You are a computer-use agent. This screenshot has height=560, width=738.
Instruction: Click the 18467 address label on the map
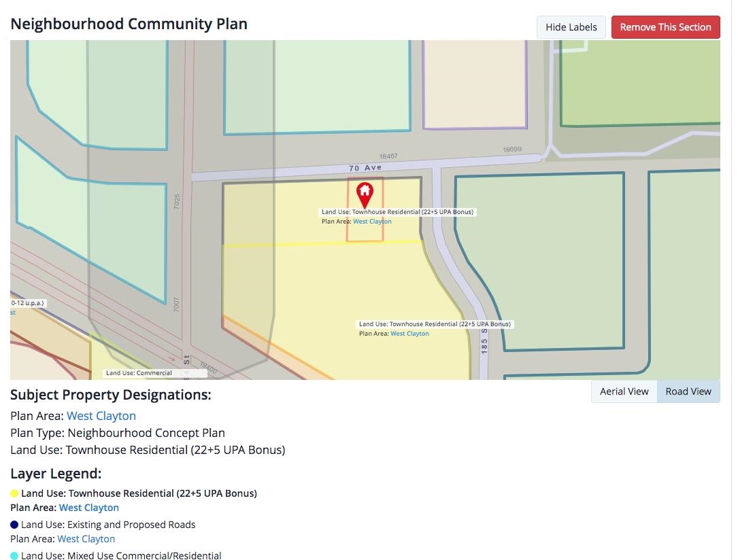pos(388,156)
